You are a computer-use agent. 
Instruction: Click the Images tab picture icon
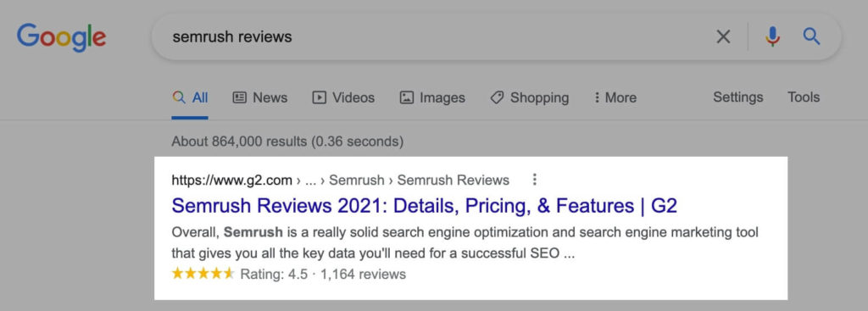point(406,98)
